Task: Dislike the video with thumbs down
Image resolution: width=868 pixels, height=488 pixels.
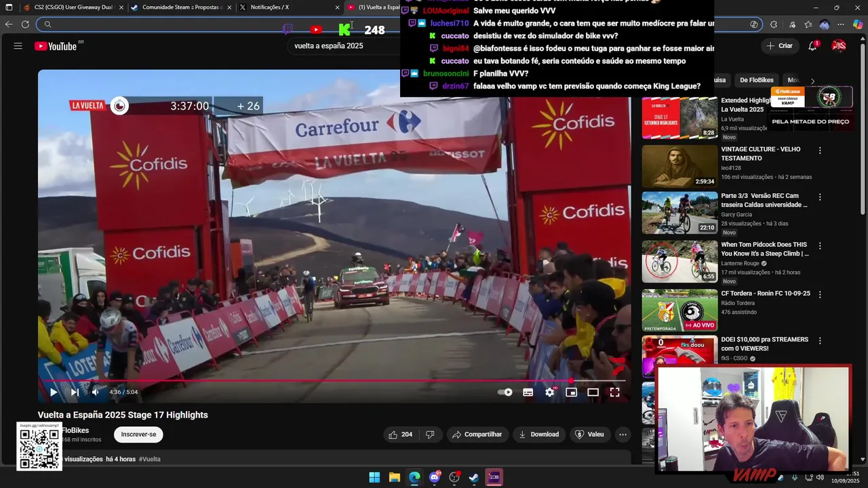Action: click(430, 434)
